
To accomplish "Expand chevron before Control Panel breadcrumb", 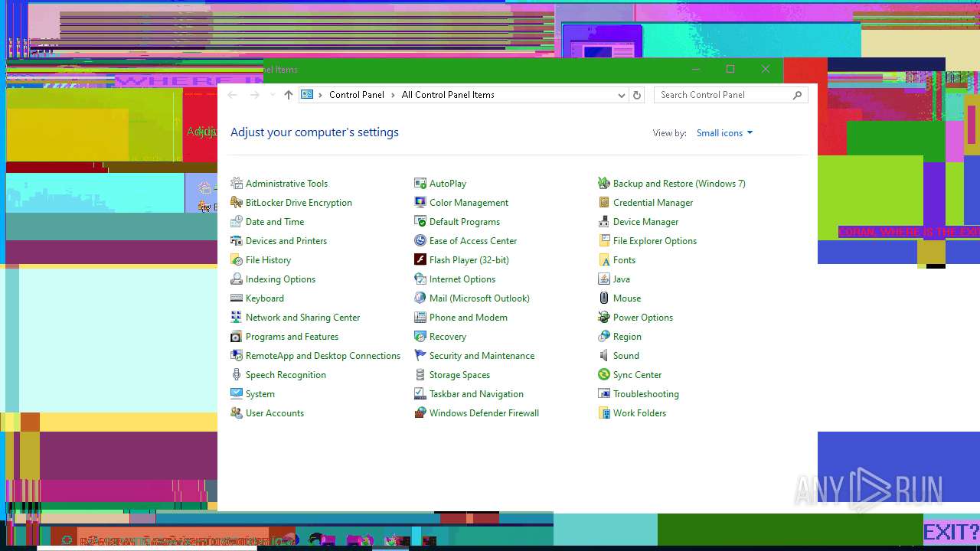I will pyautogui.click(x=321, y=95).
